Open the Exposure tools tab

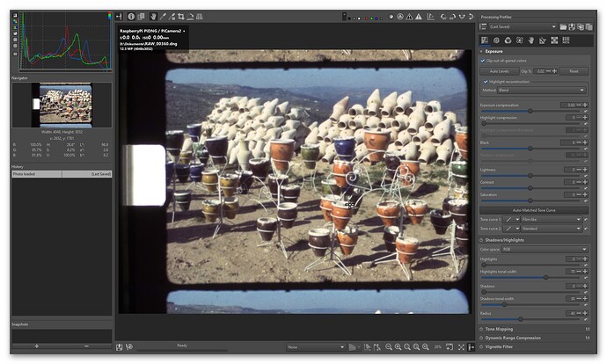pos(485,40)
